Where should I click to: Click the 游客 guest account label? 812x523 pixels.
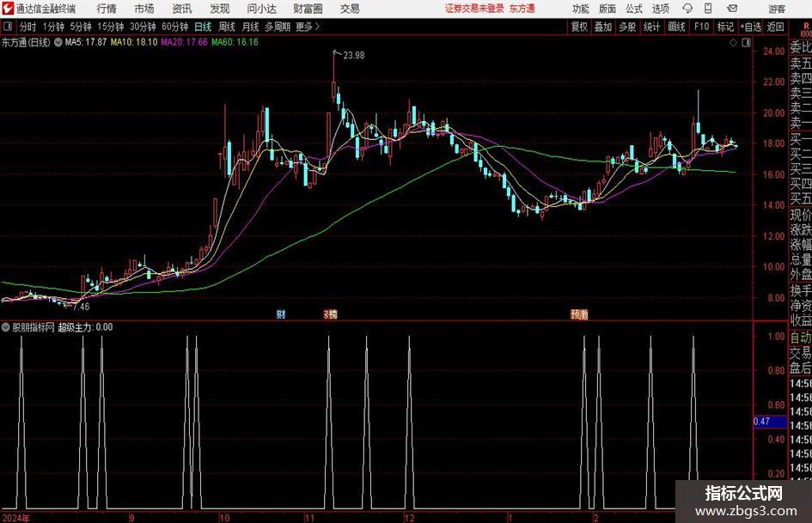point(777,9)
